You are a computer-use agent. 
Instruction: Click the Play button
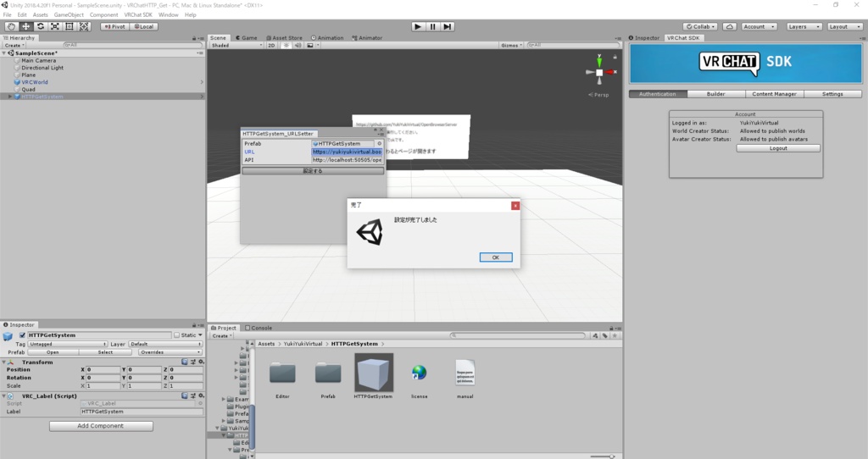[x=419, y=26]
